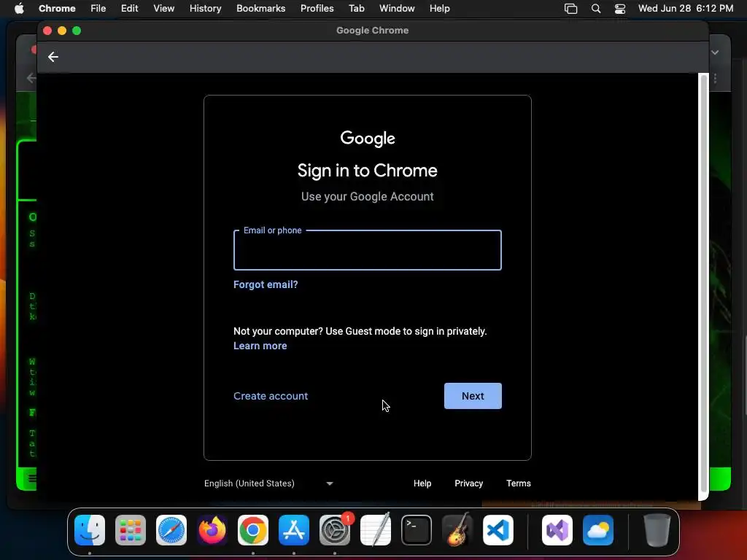Open App Store from the dock
Viewport: 747px width, 560px height.
pyautogui.click(x=294, y=530)
